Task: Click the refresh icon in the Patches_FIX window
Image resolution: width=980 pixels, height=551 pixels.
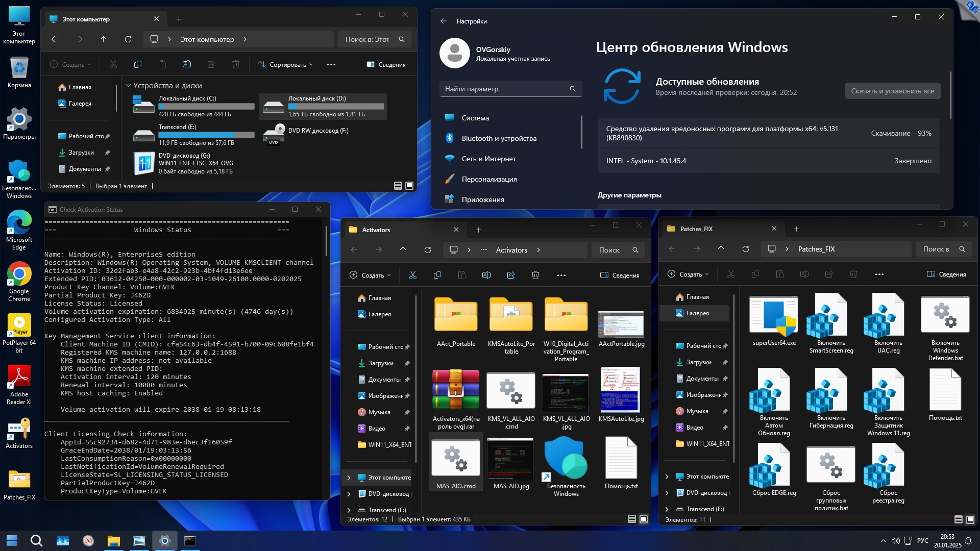Action: [x=745, y=249]
